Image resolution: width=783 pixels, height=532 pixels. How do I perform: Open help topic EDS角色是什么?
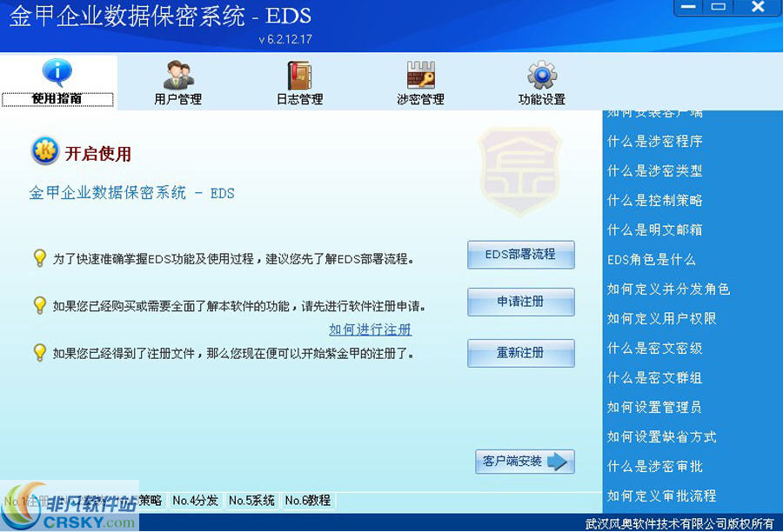click(651, 260)
